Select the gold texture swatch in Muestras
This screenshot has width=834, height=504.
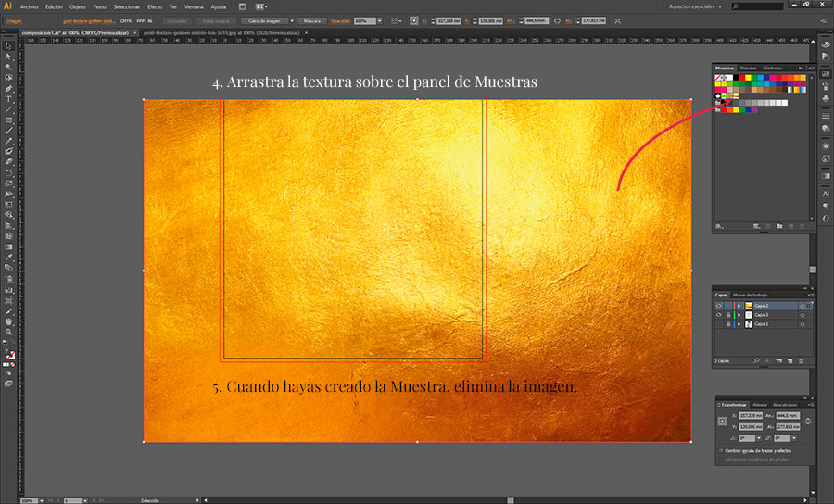click(x=734, y=95)
